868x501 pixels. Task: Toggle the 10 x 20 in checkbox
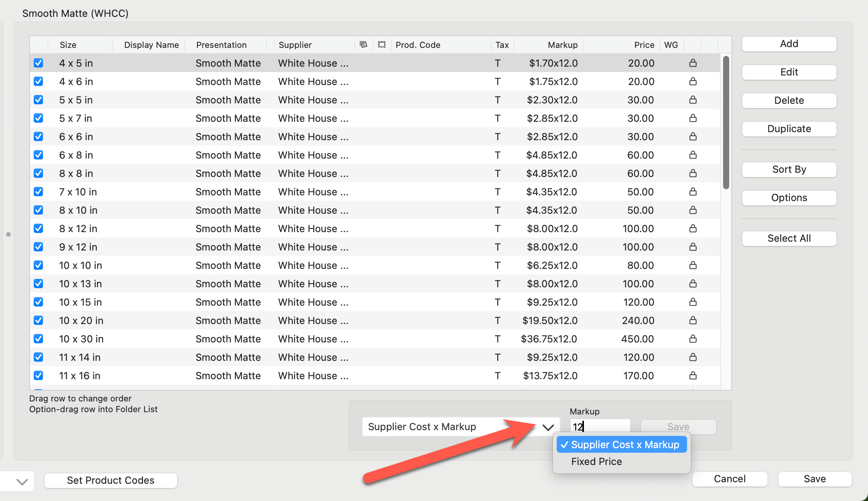[38, 321]
